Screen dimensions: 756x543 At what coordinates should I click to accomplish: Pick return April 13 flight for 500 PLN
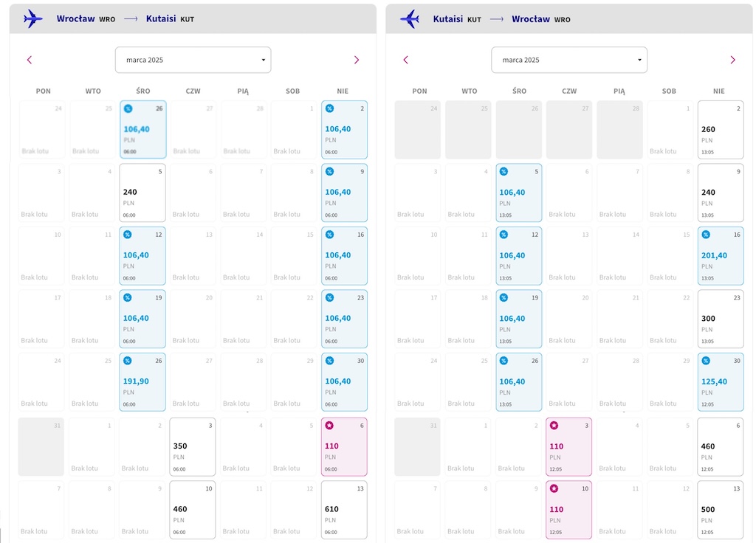721,510
